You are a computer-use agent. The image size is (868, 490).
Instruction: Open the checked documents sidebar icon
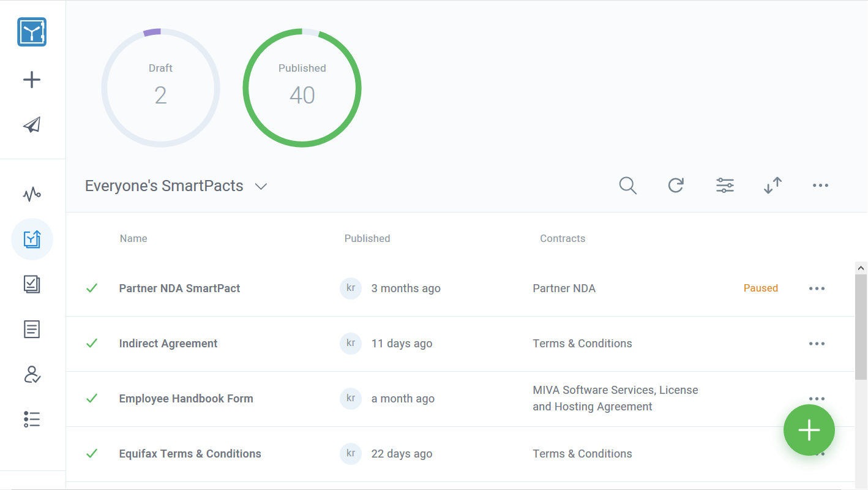pyautogui.click(x=32, y=284)
